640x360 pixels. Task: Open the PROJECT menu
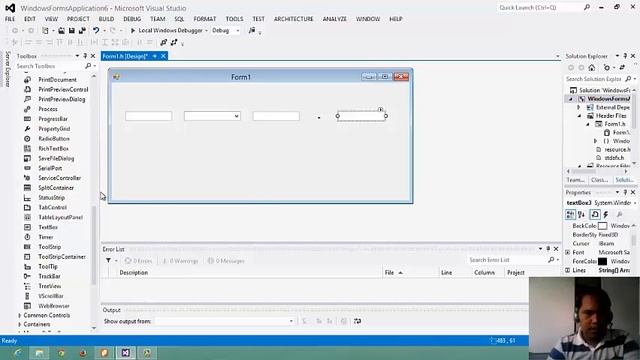[78, 19]
